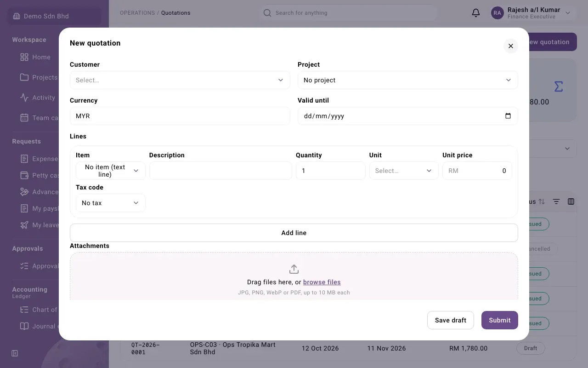Image resolution: width=588 pixels, height=368 pixels.
Task: Open the table filter icon
Action: point(556,201)
